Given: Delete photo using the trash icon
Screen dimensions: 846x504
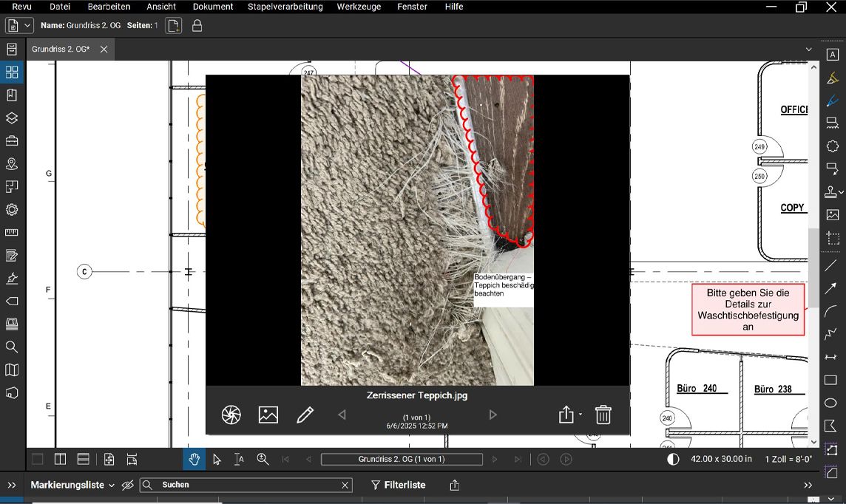Looking at the screenshot, I should coord(603,415).
